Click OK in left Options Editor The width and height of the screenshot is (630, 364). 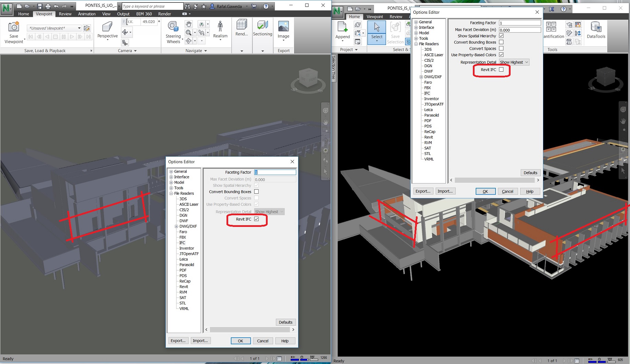coord(241,341)
